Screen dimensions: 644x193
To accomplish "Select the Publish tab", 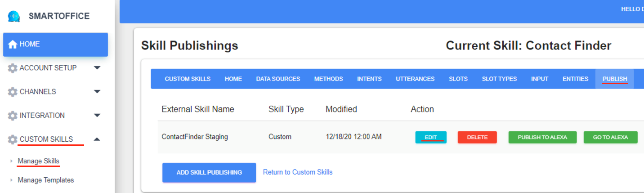I will click(x=614, y=79).
